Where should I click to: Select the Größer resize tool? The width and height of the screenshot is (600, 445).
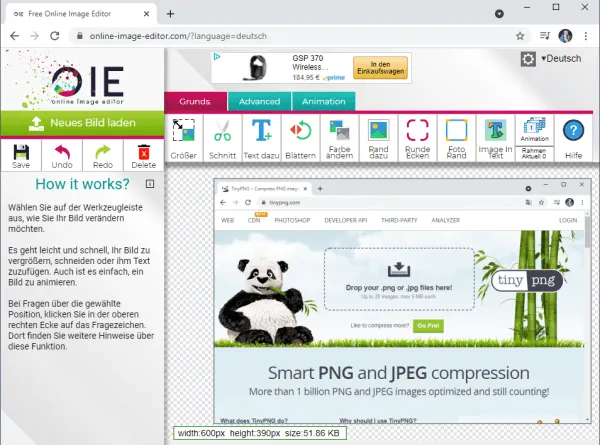184,138
